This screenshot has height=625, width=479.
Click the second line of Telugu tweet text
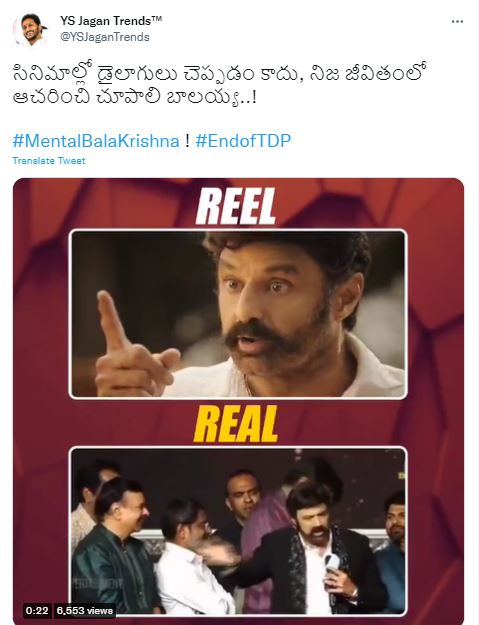click(x=134, y=98)
